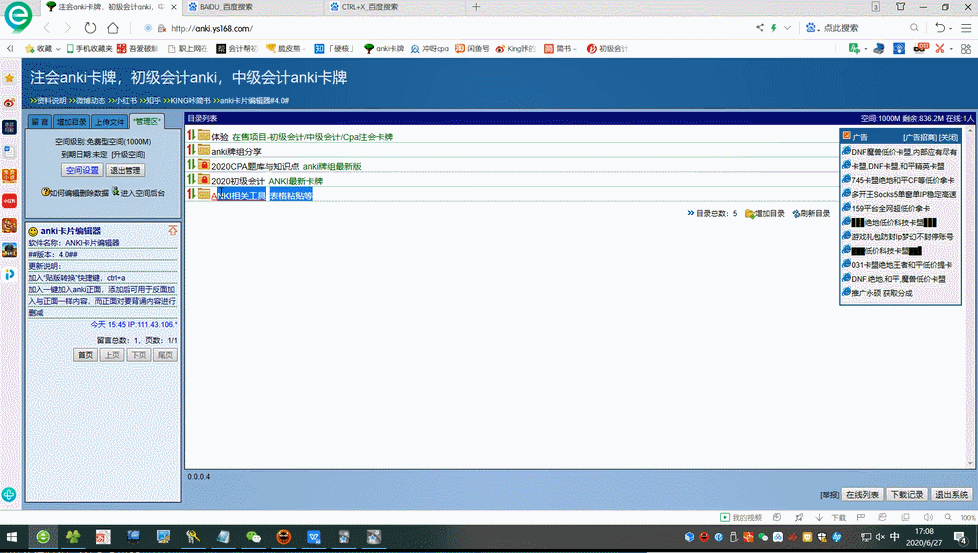
Task: Click the sort arrows for 体验 folder
Action: coord(191,135)
